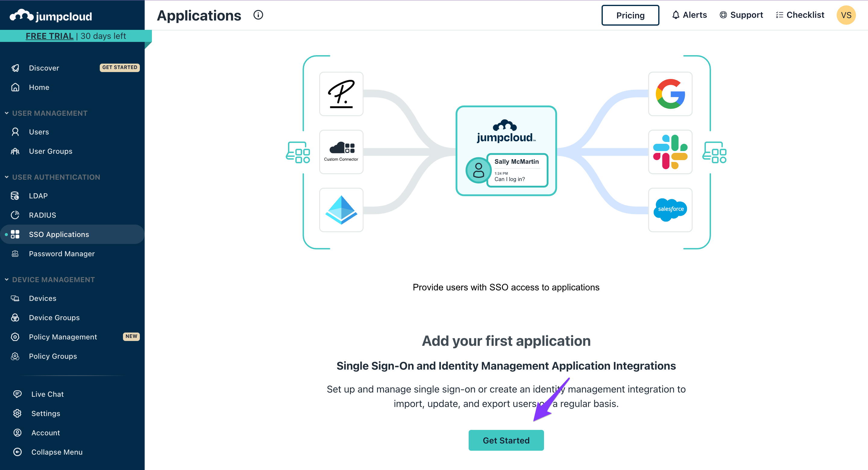Collapse the User Management section
The height and width of the screenshot is (470, 868).
7,113
